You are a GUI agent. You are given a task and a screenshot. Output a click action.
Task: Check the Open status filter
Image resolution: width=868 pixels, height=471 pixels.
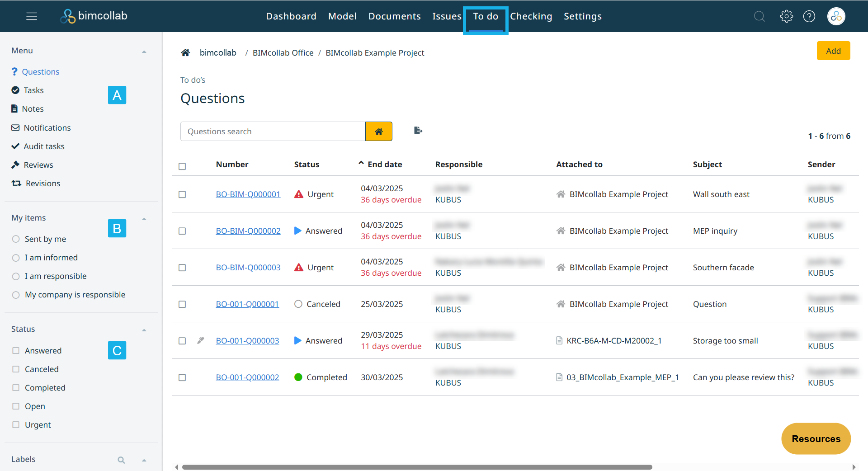coord(16,406)
